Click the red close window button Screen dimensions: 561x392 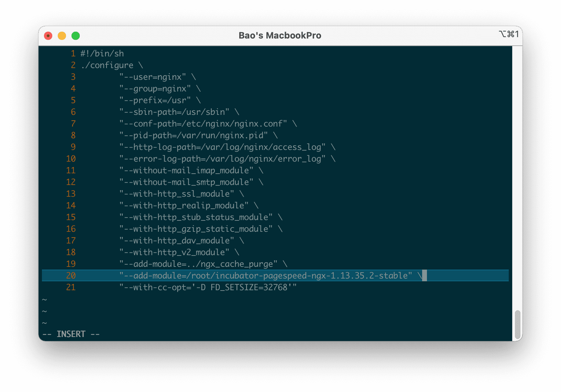pos(48,36)
